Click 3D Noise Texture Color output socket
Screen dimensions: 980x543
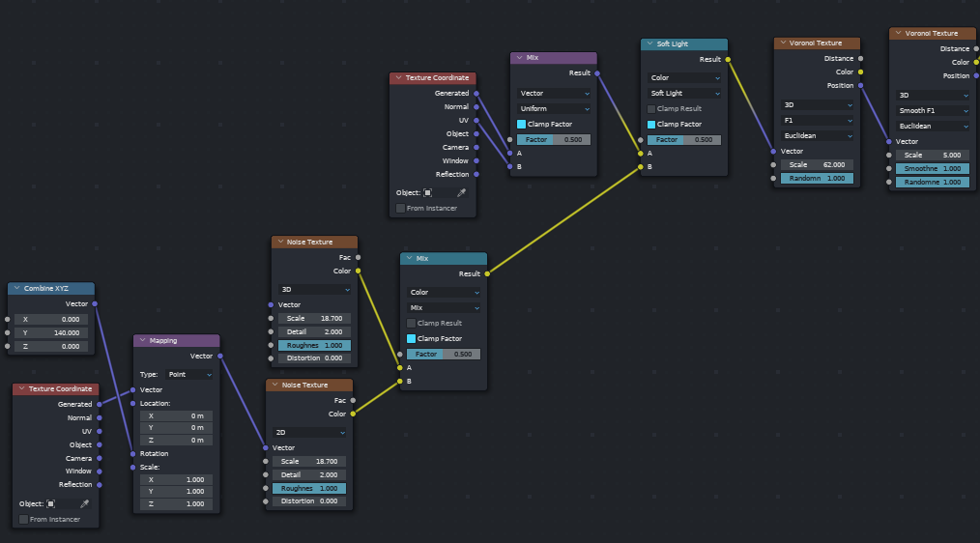click(x=359, y=271)
